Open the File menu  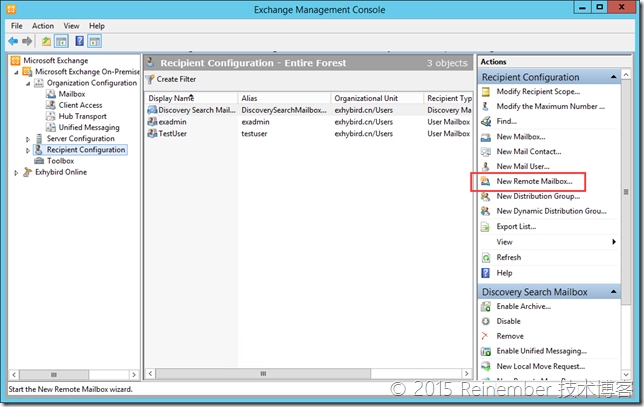pyautogui.click(x=17, y=26)
